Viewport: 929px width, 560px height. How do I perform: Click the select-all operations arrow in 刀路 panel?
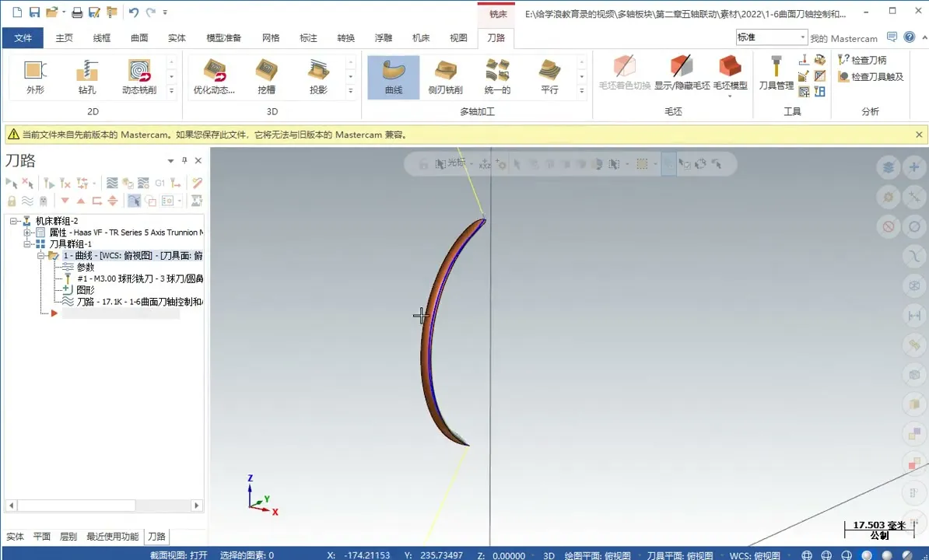(x=11, y=183)
